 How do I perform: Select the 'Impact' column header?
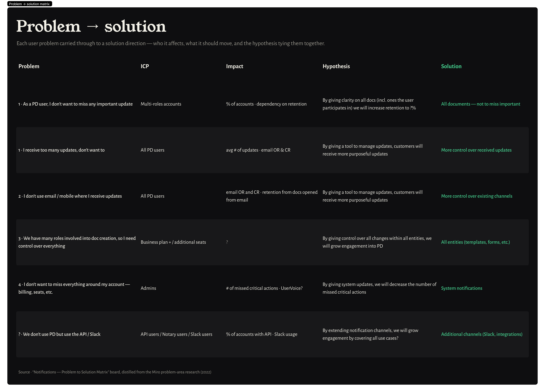tap(235, 66)
